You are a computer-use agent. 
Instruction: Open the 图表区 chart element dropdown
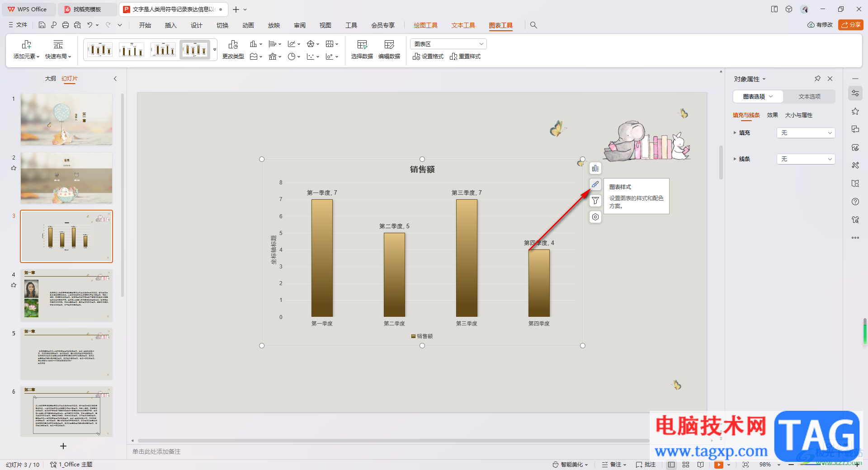[x=448, y=44]
